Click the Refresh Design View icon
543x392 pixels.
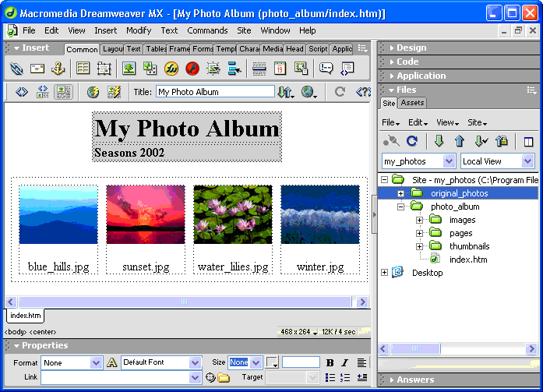click(x=340, y=92)
